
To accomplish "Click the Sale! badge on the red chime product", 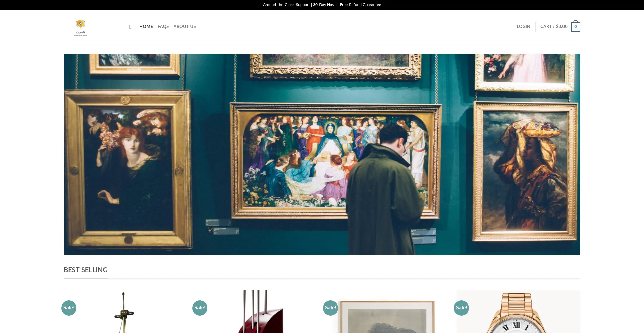I will pyautogui.click(x=200, y=308).
